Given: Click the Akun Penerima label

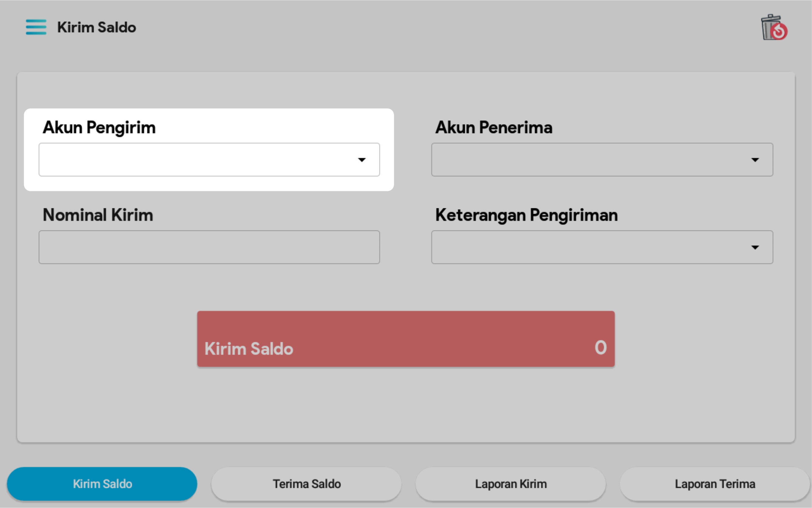Looking at the screenshot, I should pyautogui.click(x=494, y=128).
